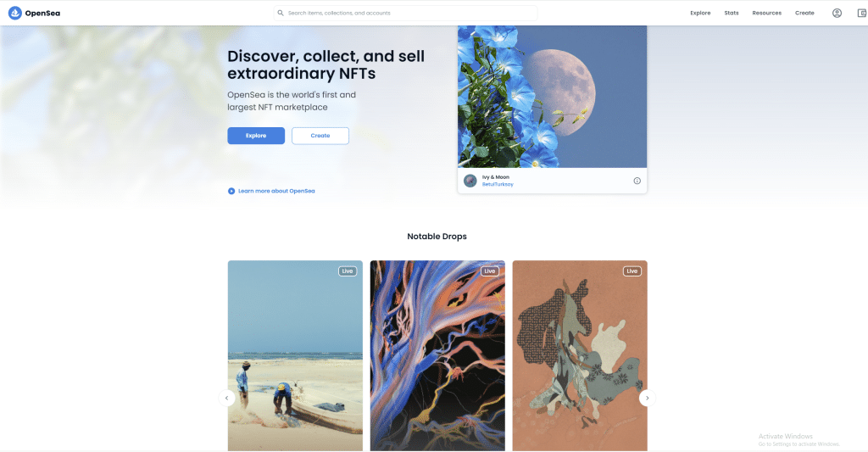Click the search magnifier icon
Viewport: 868px width, 452px height.
[281, 13]
